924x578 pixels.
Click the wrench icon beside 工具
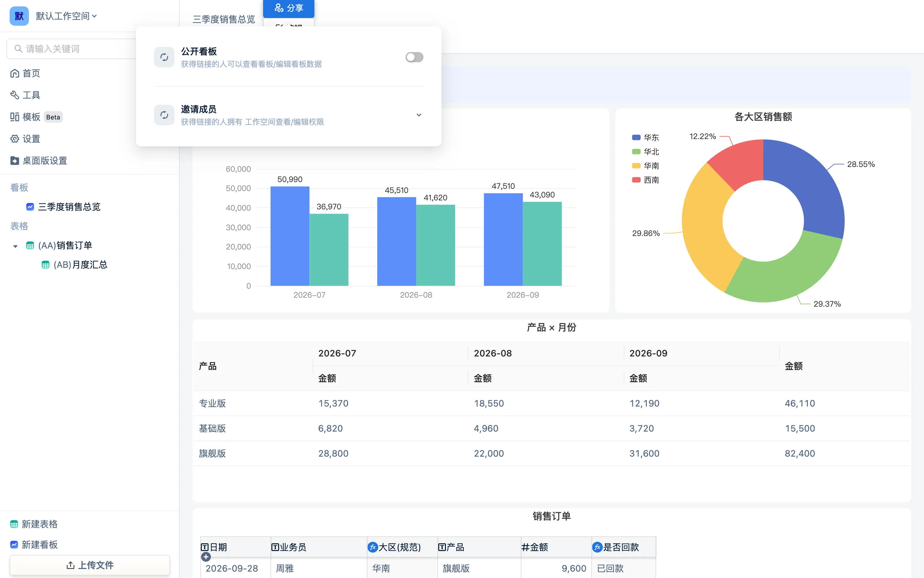[x=14, y=95]
